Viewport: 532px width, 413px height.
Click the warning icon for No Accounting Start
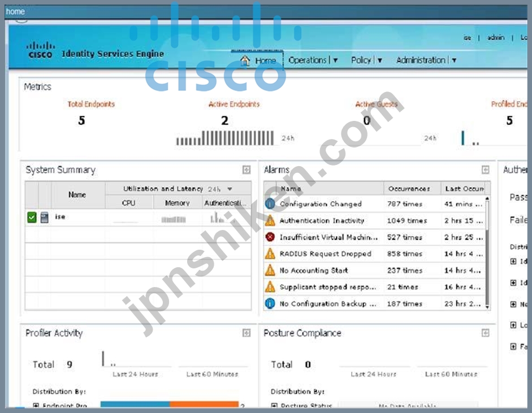click(270, 270)
